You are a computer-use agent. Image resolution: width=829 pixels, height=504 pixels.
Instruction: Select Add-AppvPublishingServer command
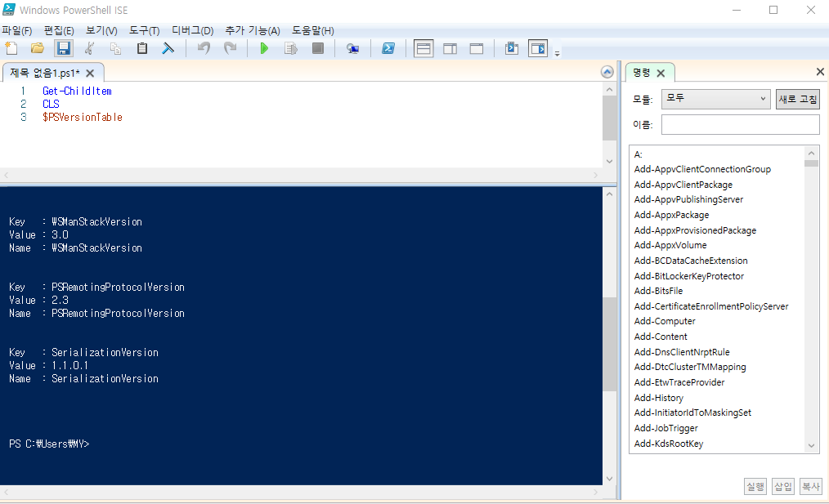coord(688,199)
